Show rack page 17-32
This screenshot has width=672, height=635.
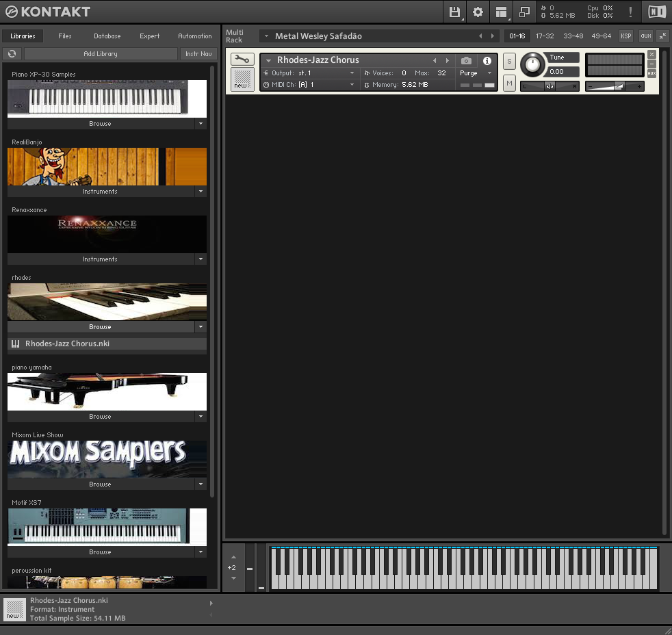click(545, 36)
